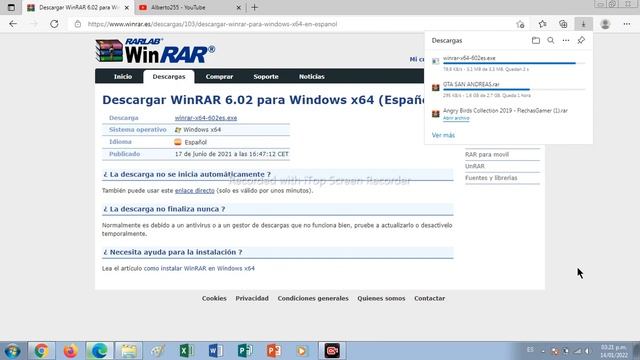Open the screen recorder taskbar icon

(x=332, y=351)
